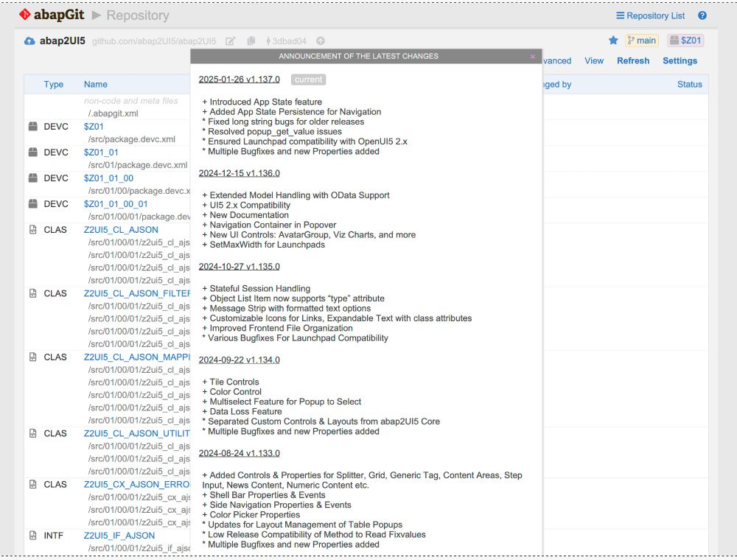Toggle the favorite star icon

tap(613, 41)
